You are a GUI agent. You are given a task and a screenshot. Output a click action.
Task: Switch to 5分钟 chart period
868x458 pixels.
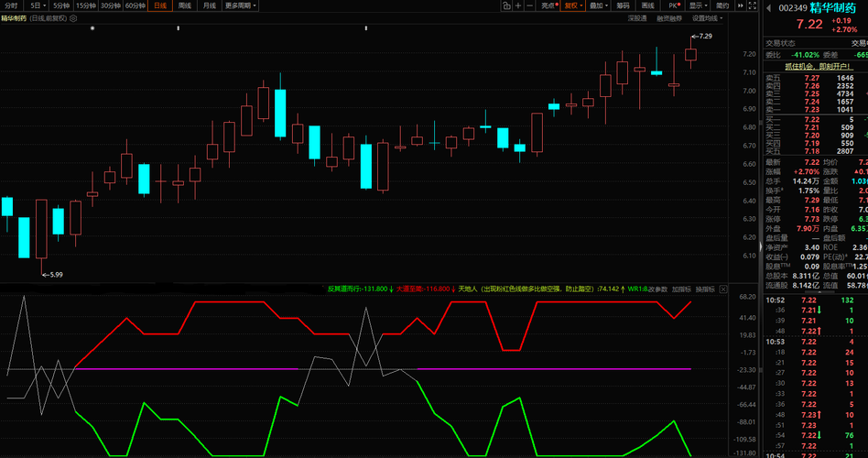point(61,5)
